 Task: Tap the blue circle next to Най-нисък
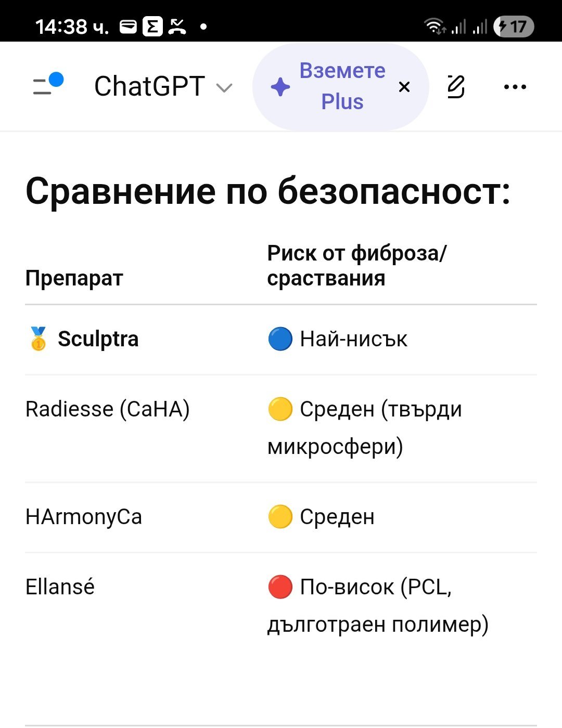point(280,339)
